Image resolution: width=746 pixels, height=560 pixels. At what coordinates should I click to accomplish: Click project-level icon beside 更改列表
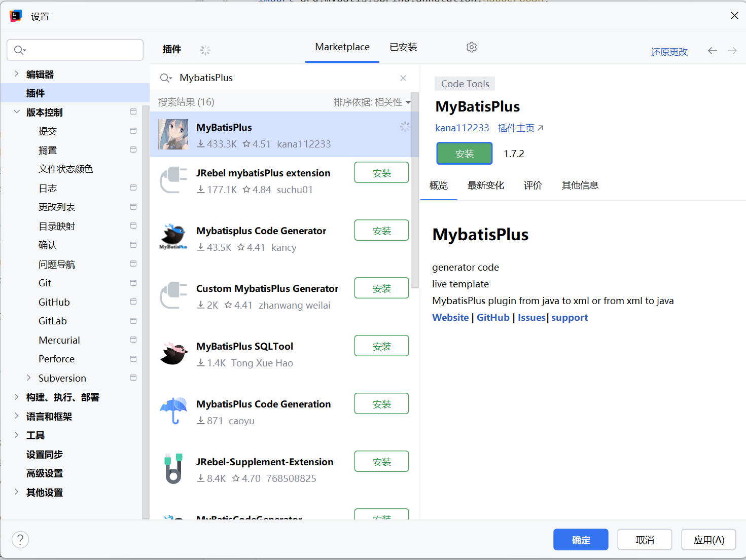coord(133,207)
